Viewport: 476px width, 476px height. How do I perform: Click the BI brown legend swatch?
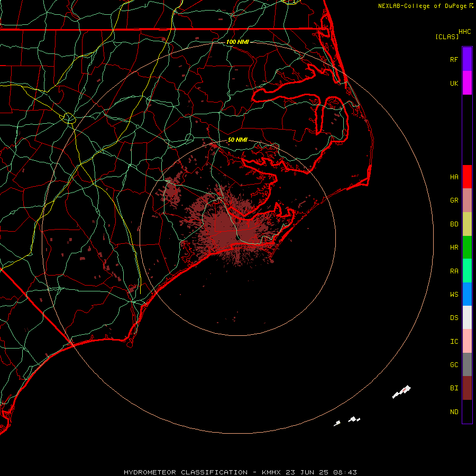pyautogui.click(x=467, y=388)
